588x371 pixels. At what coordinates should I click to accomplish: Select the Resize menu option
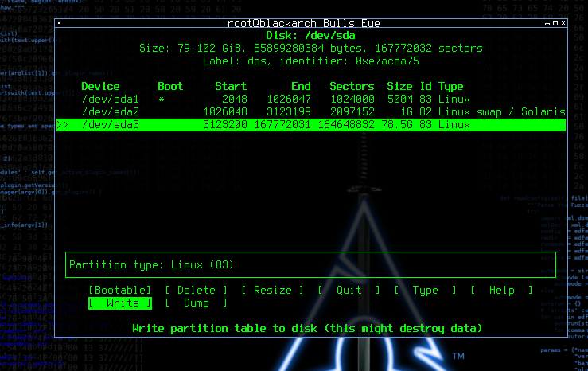(273, 290)
